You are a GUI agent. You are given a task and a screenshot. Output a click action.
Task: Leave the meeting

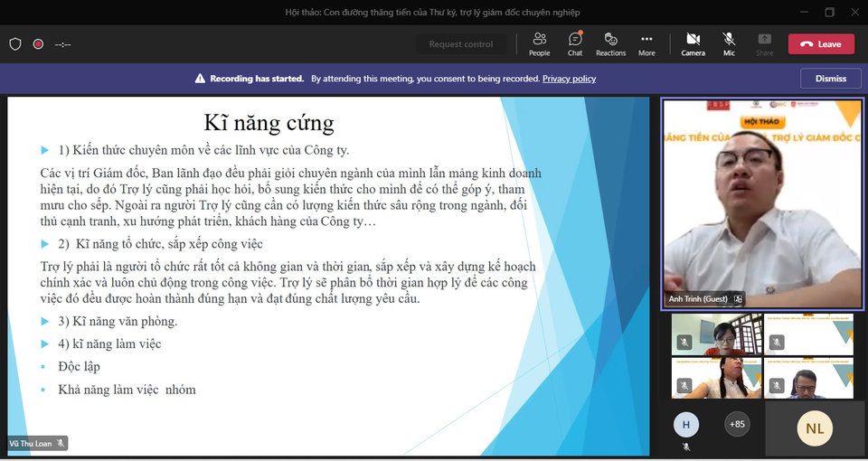tap(821, 44)
